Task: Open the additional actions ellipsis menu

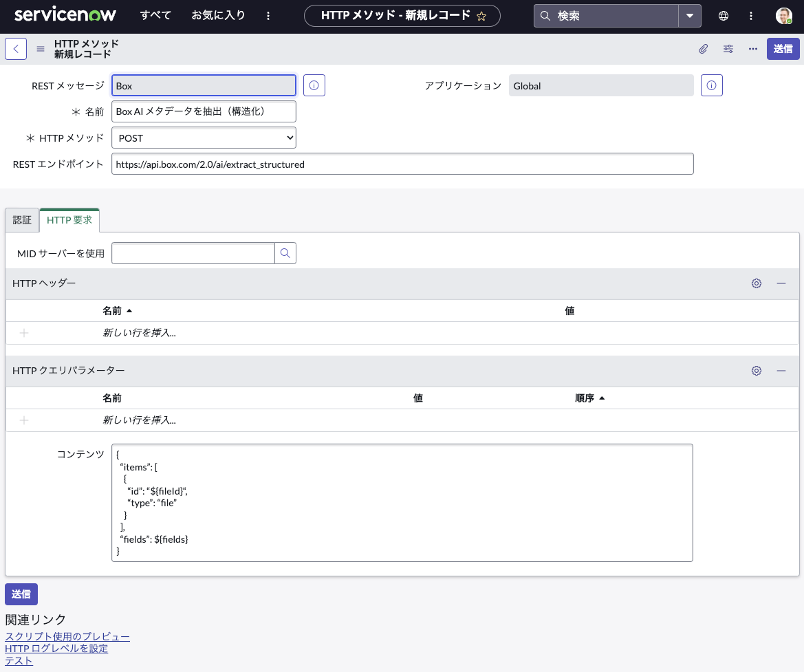Action: click(752, 49)
